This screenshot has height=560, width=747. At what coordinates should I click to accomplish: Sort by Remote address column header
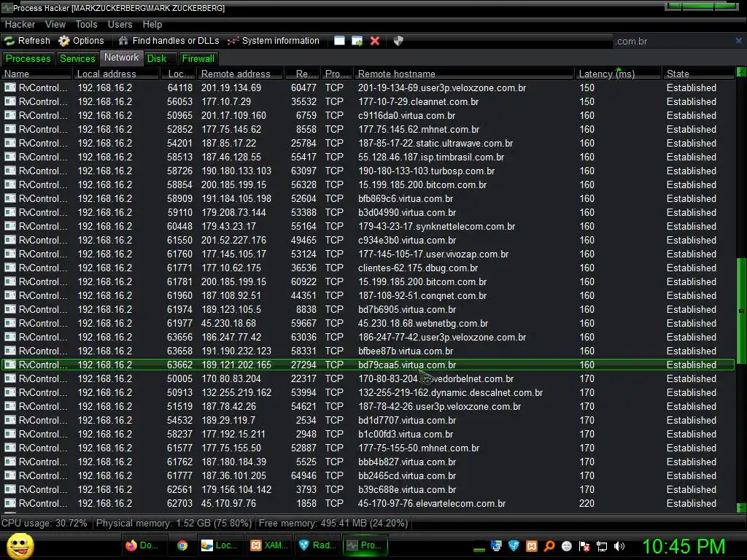[241, 74]
